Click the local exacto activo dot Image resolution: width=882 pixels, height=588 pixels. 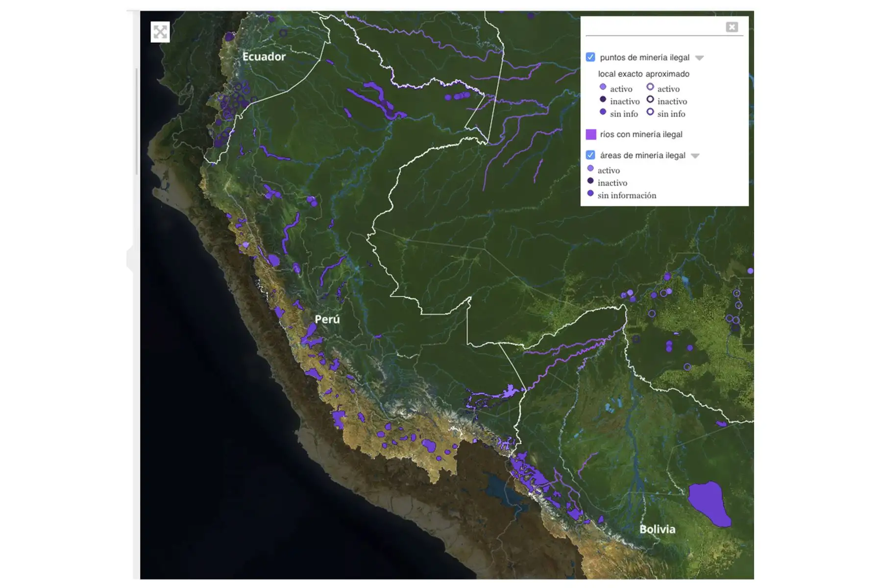click(603, 87)
